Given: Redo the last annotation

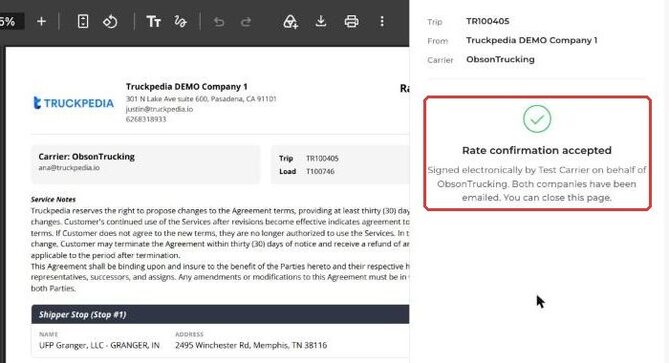Looking at the screenshot, I should [246, 21].
